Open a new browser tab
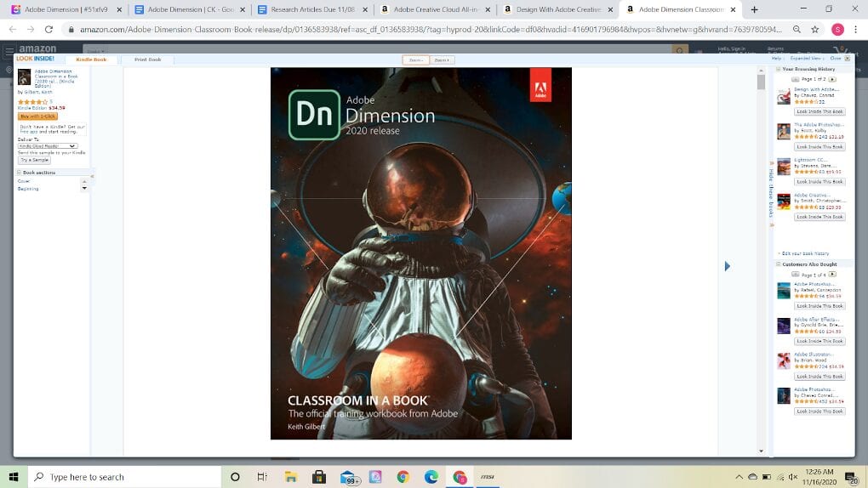This screenshot has height=488, width=868. pos(754,9)
